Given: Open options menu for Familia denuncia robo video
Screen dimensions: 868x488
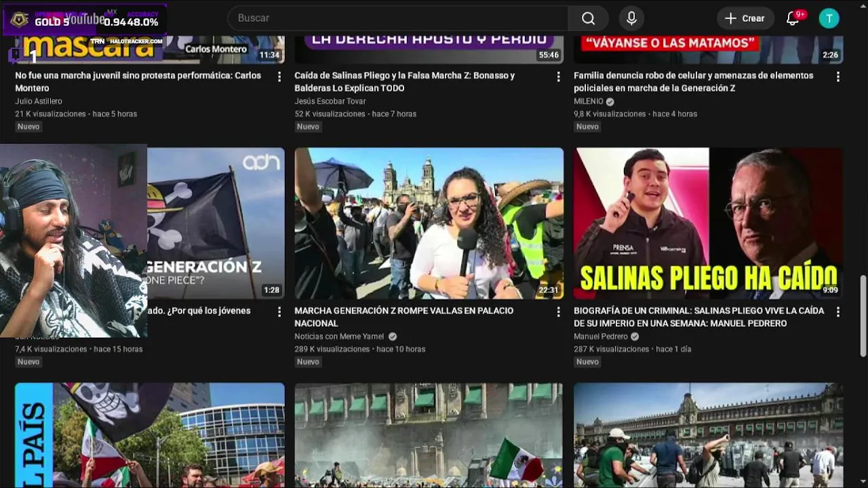Looking at the screenshot, I should tap(837, 77).
